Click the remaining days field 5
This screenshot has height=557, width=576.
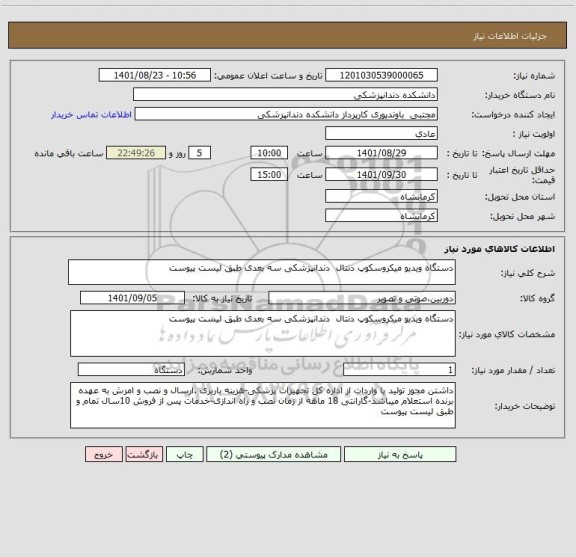(x=199, y=153)
